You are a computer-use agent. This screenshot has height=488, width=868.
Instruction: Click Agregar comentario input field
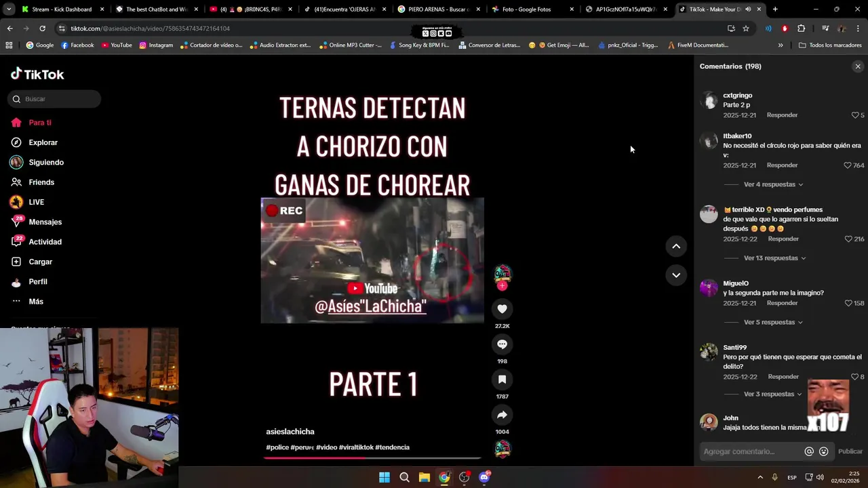point(751,451)
